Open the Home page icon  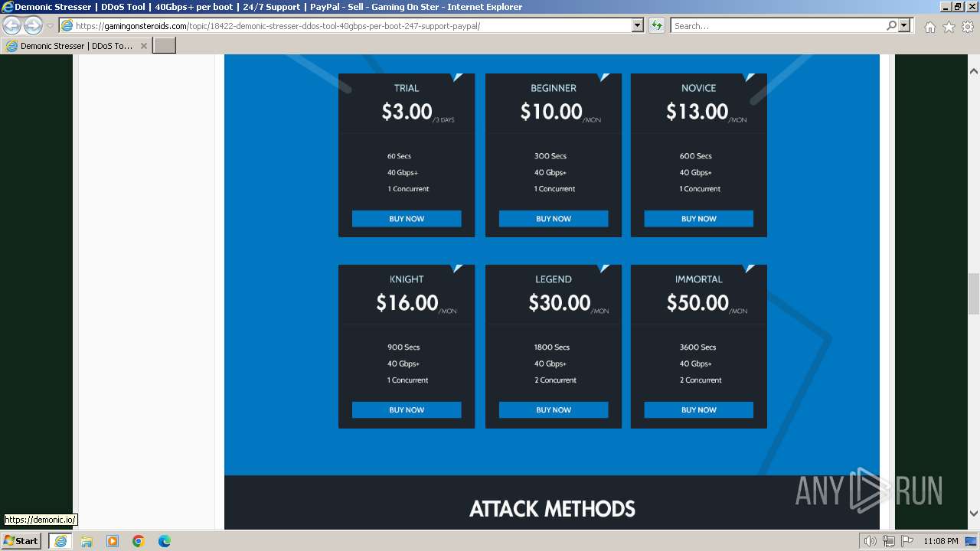[929, 26]
